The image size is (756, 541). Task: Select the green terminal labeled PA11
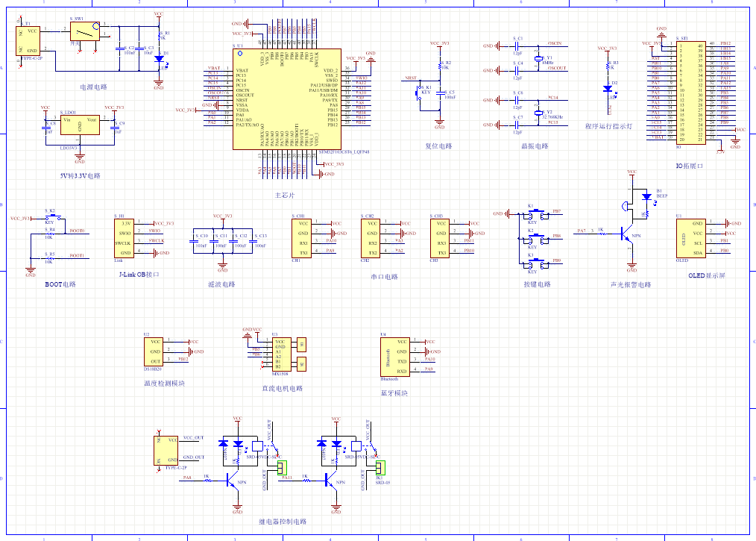[x=282, y=468]
